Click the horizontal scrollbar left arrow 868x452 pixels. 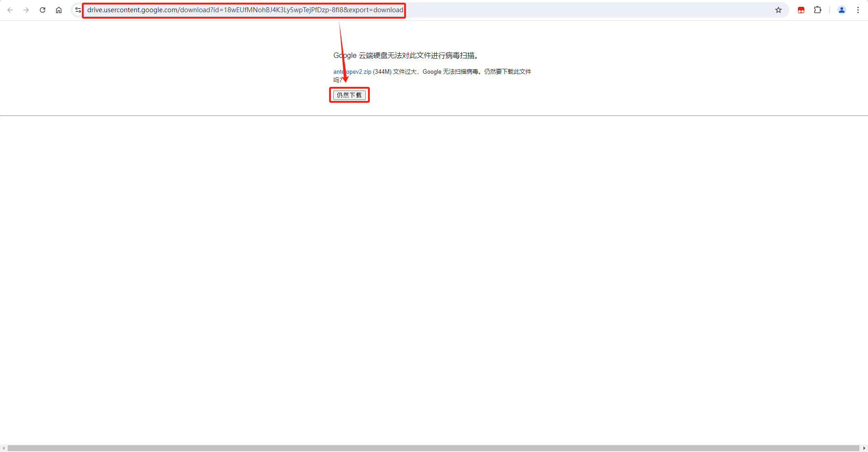4,448
